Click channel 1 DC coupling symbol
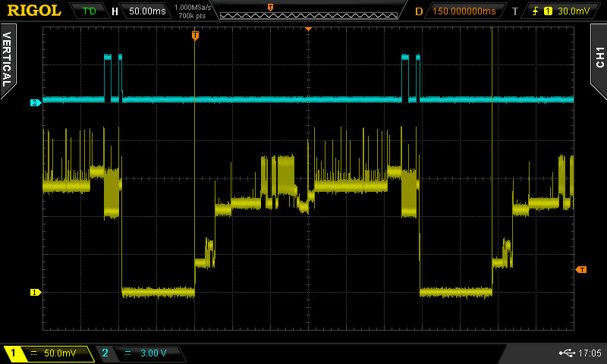Image resolution: width=607 pixels, height=364 pixels. tap(33, 353)
